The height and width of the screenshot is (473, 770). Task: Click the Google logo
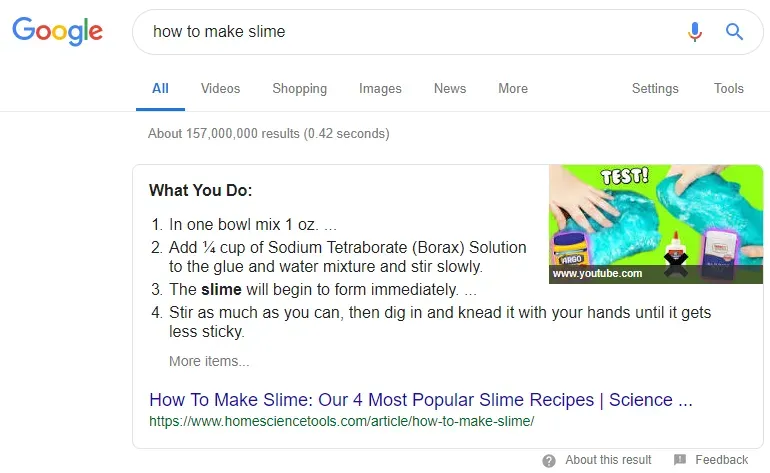[57, 31]
